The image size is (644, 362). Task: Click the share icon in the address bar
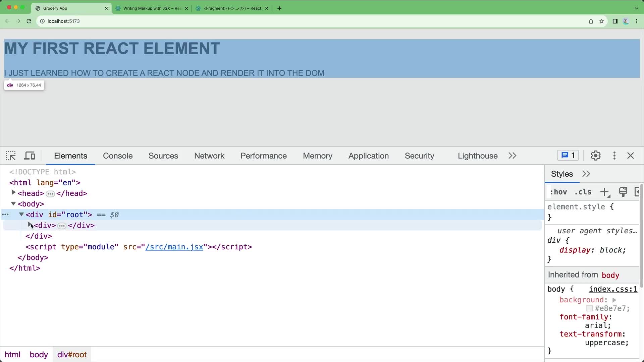click(591, 21)
